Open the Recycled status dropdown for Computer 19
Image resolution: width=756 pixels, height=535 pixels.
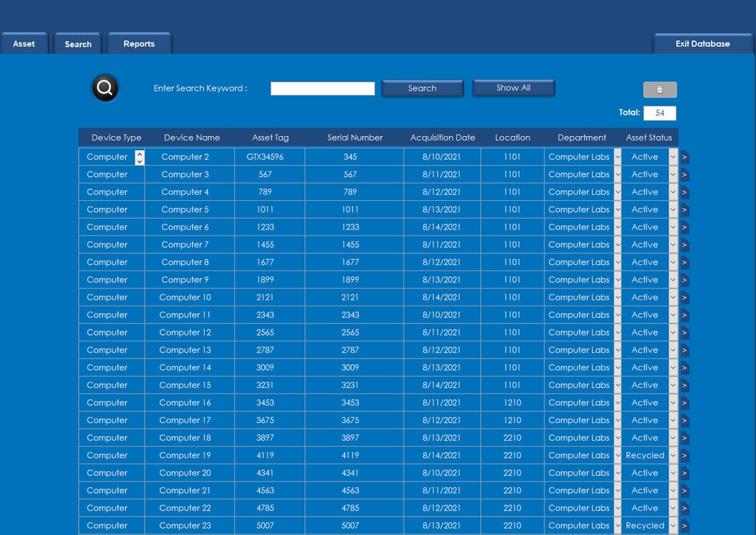(x=673, y=455)
